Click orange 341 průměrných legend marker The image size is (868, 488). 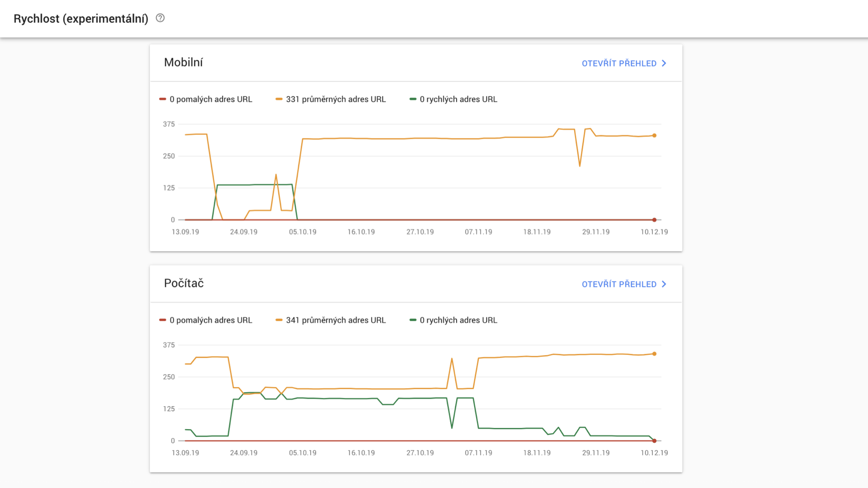(x=279, y=320)
